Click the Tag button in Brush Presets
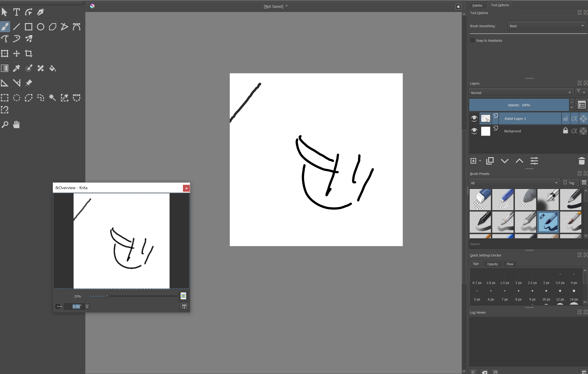Viewport: 588px width, 374px height. (570, 183)
